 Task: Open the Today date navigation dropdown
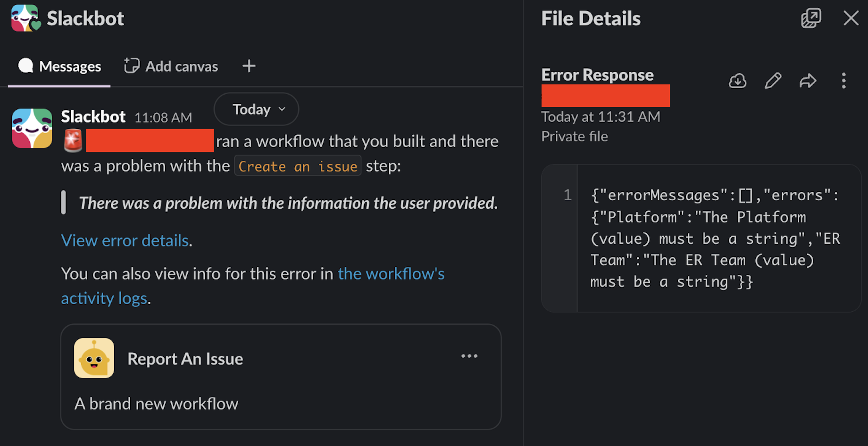point(256,109)
